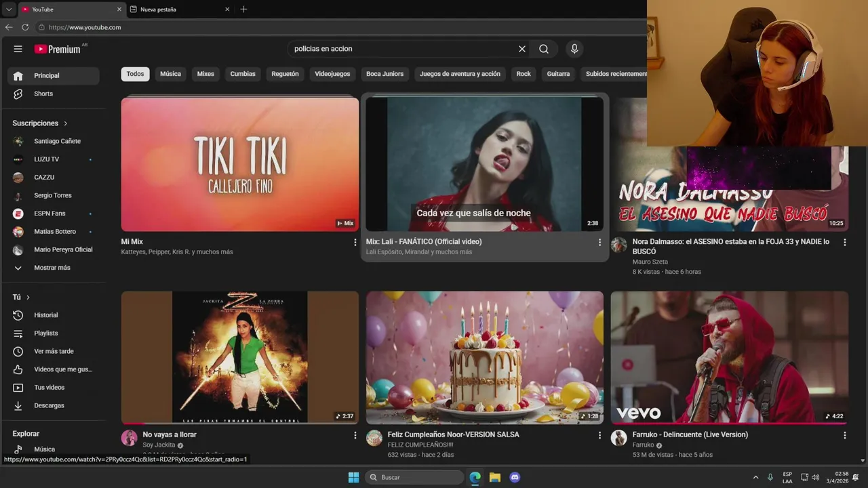Viewport: 868px width, 488px height.
Task: Play the birthday cake video thumbnail
Action: click(484, 358)
